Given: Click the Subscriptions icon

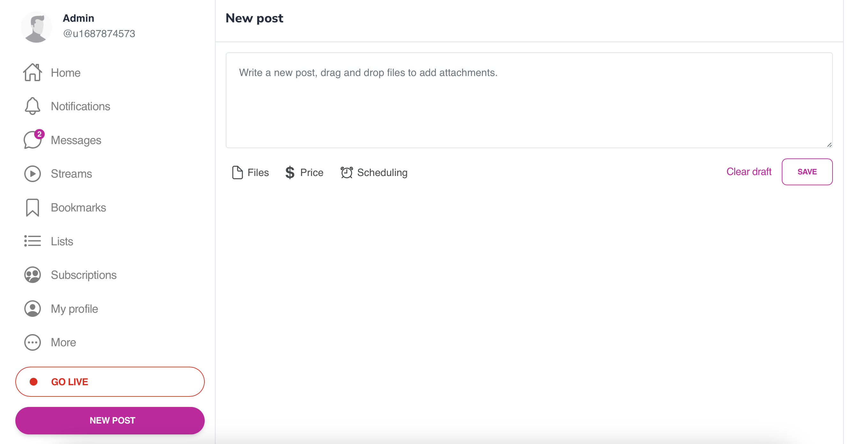Looking at the screenshot, I should tap(32, 275).
